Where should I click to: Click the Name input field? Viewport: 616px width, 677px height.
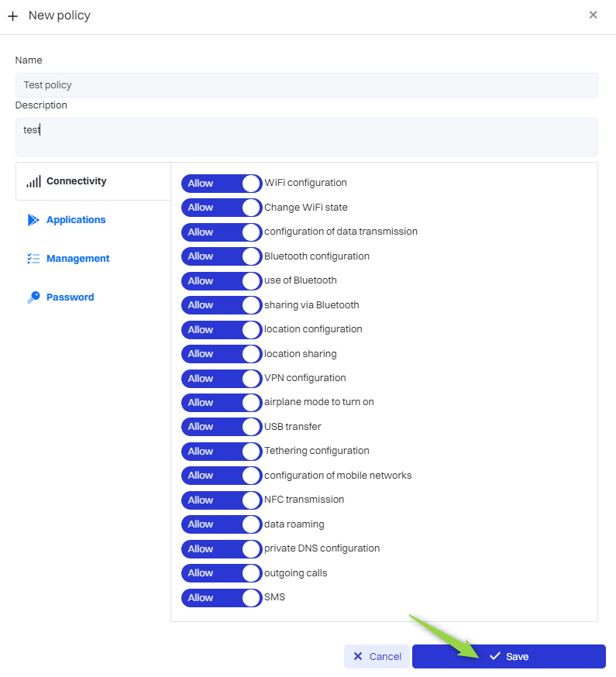pos(306,85)
